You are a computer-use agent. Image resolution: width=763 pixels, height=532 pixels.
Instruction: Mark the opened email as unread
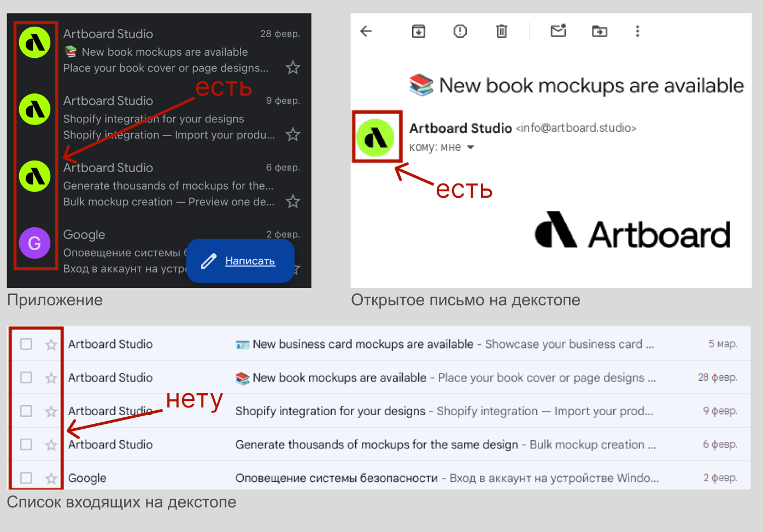click(x=558, y=31)
